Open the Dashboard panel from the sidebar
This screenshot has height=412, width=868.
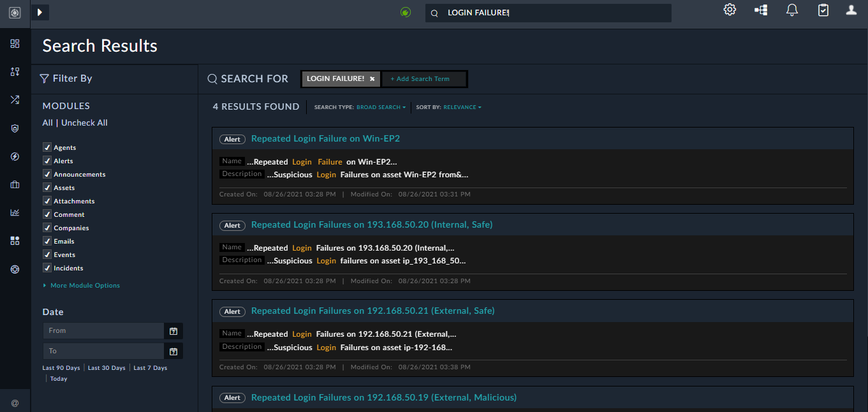point(15,43)
